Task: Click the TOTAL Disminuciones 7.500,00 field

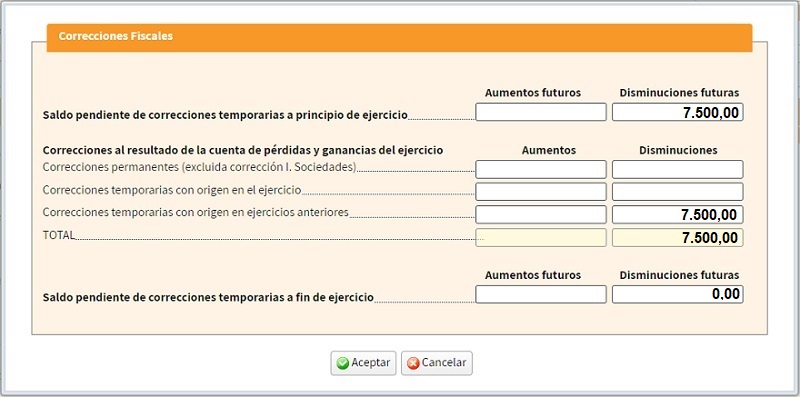Action: coord(678,238)
